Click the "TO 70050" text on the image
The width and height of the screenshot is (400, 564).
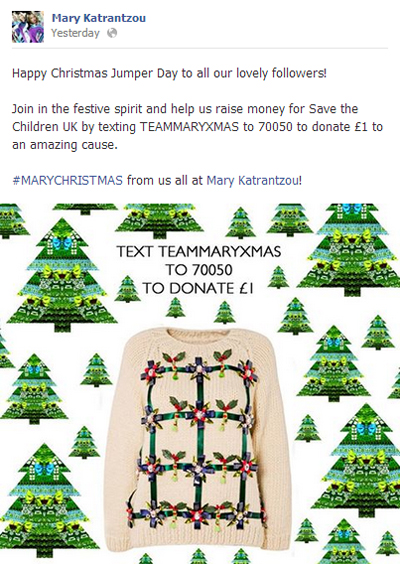click(199, 270)
